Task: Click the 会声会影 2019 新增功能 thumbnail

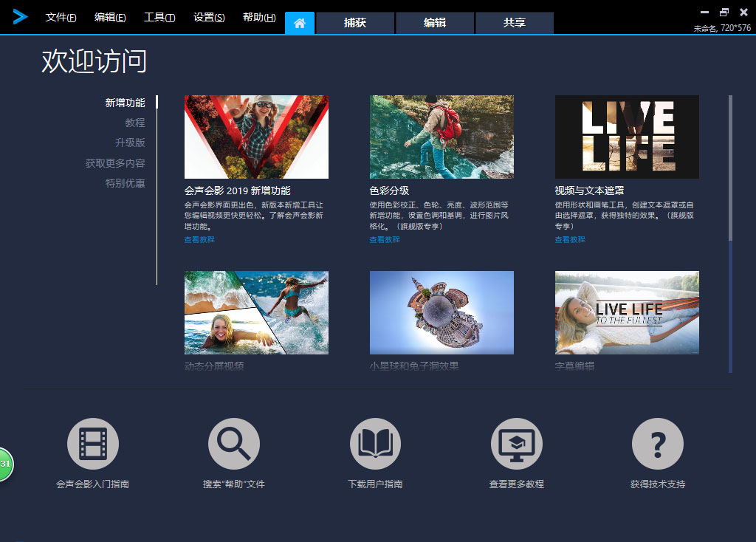Action: [x=256, y=137]
